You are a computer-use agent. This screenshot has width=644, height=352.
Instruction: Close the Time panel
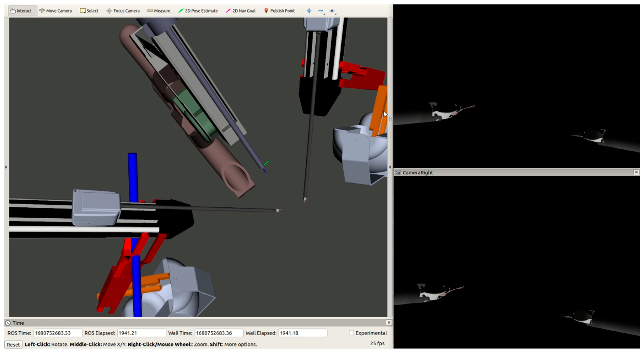coord(389,322)
